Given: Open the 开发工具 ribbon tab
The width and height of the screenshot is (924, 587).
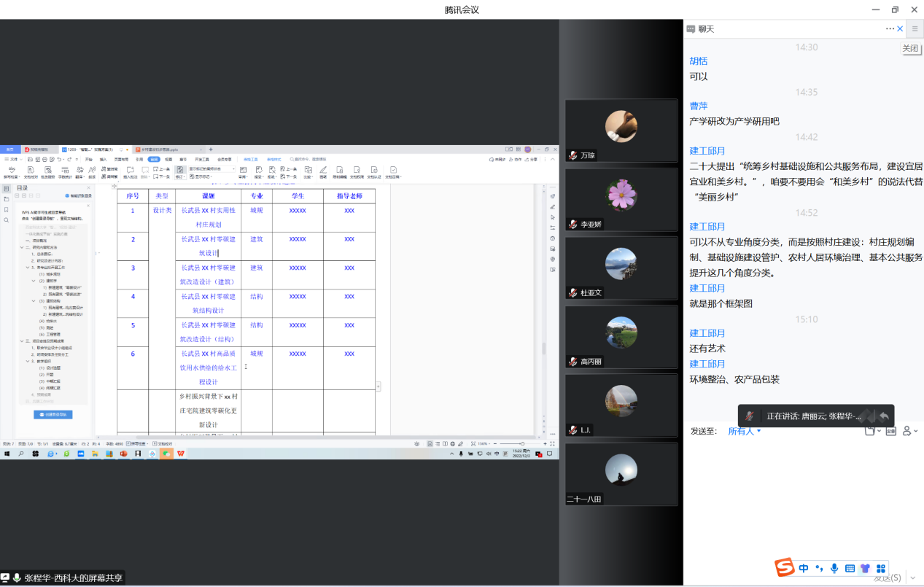Looking at the screenshot, I should tap(202, 159).
